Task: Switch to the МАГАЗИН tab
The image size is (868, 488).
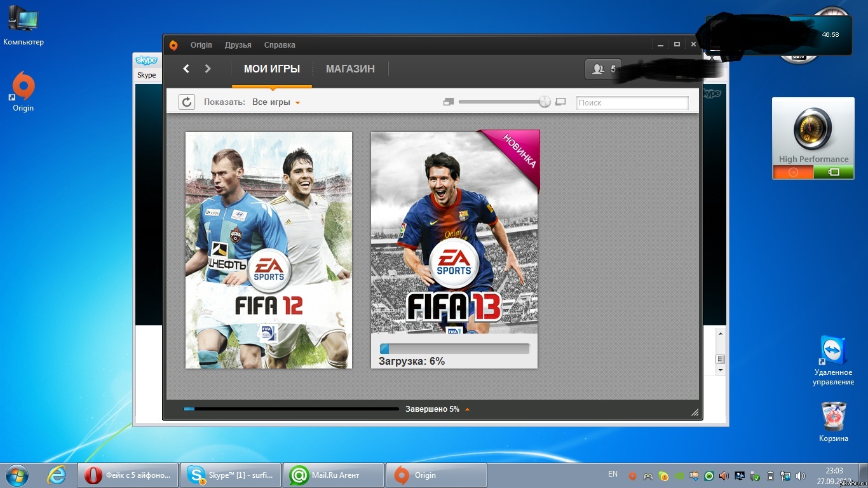Action: point(350,69)
